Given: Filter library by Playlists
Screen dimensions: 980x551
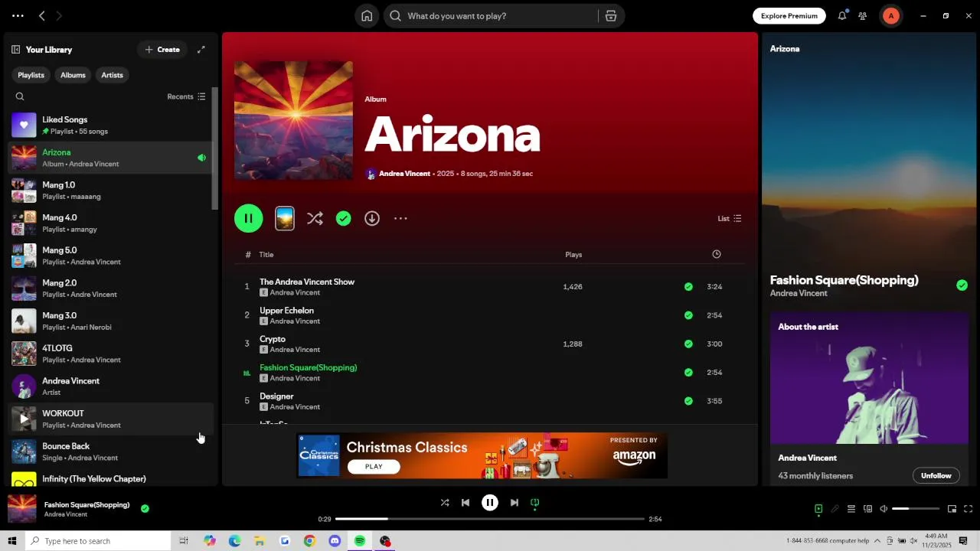Looking at the screenshot, I should click(31, 75).
